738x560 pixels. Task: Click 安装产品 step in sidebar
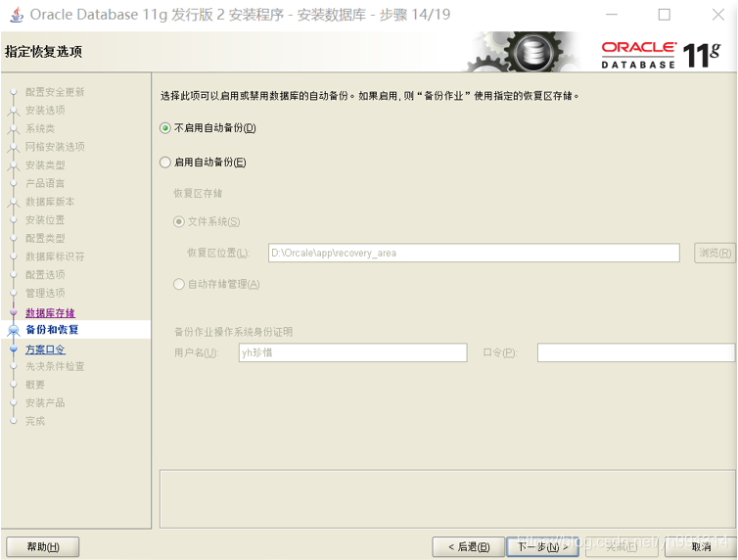tap(45, 402)
